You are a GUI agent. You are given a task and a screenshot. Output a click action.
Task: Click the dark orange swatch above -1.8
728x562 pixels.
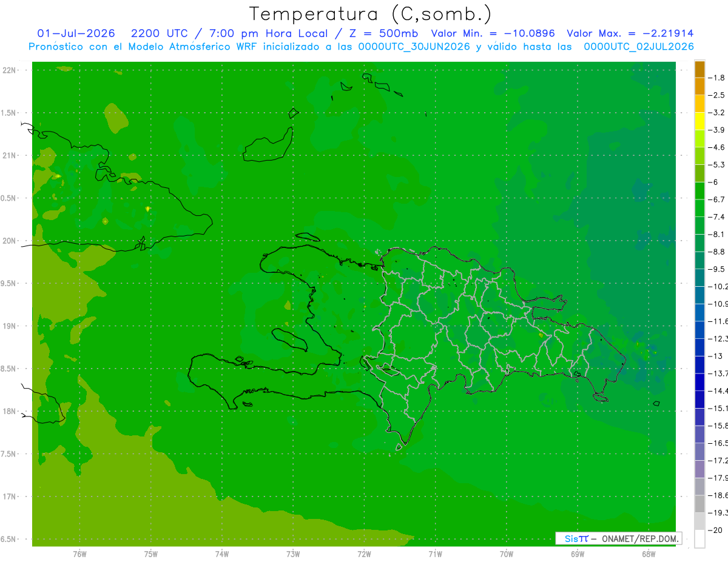tap(699, 69)
